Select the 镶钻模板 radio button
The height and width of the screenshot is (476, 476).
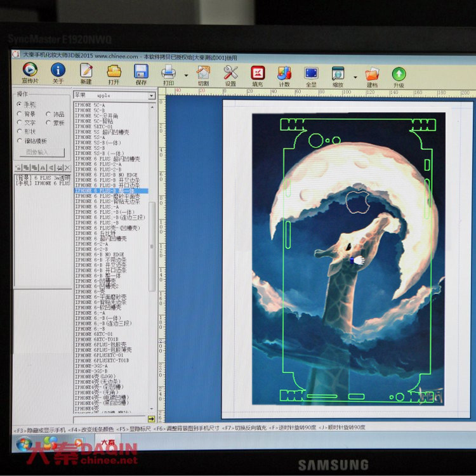pyautogui.click(x=19, y=140)
